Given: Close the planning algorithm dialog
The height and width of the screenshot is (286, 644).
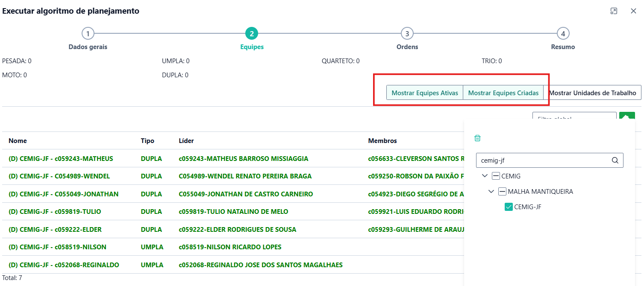Looking at the screenshot, I should tap(633, 11).
